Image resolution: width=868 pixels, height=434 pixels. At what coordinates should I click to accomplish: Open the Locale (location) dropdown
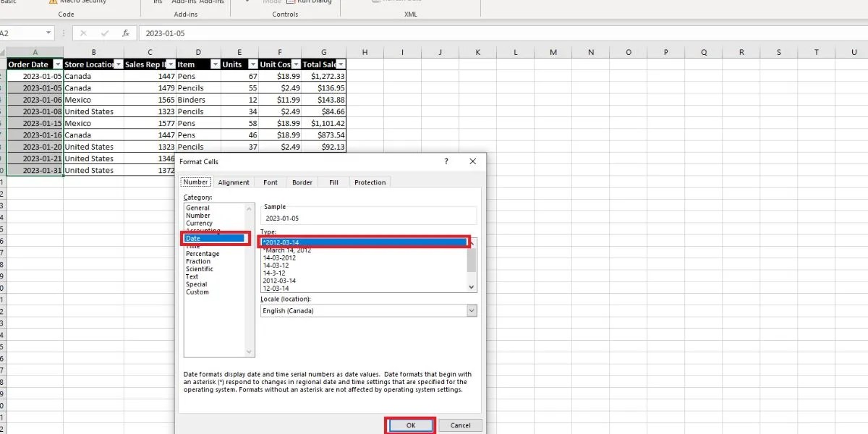[x=472, y=310]
